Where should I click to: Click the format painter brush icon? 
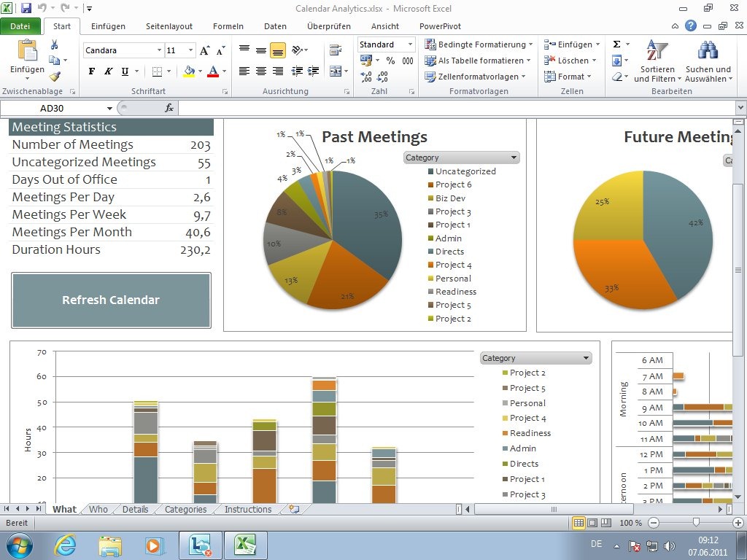(x=55, y=77)
